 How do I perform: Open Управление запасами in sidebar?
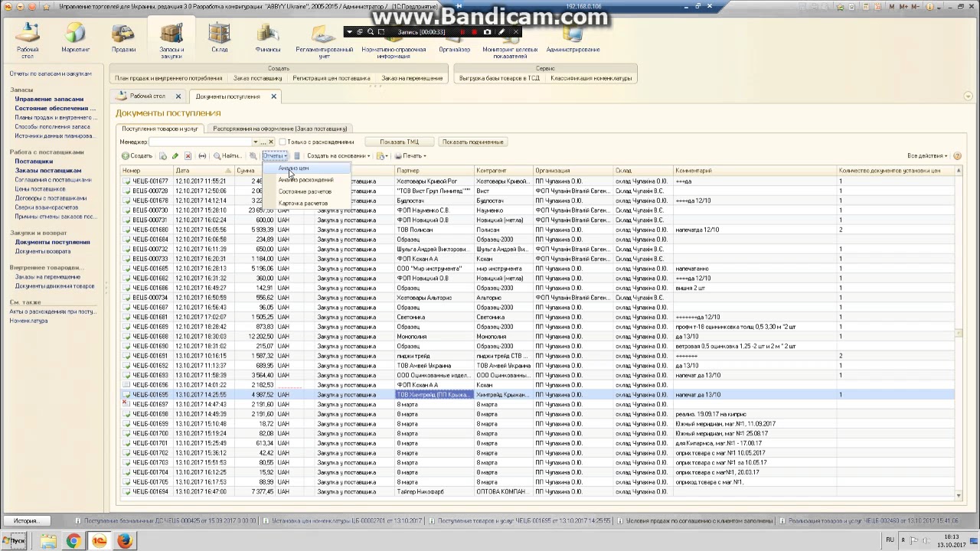click(49, 99)
